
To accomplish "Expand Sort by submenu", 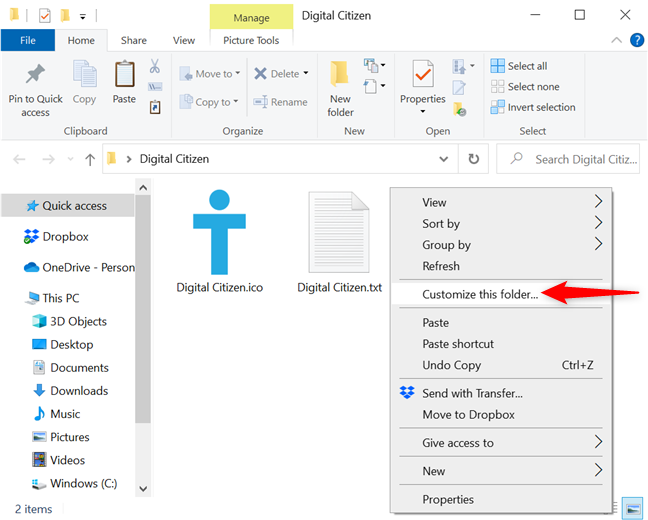I will pyautogui.click(x=500, y=224).
